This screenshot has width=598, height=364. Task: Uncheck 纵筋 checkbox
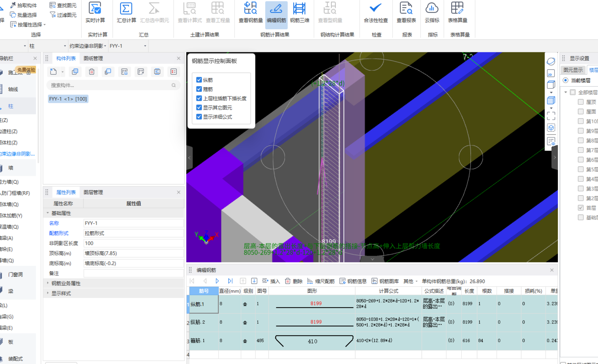coord(199,80)
